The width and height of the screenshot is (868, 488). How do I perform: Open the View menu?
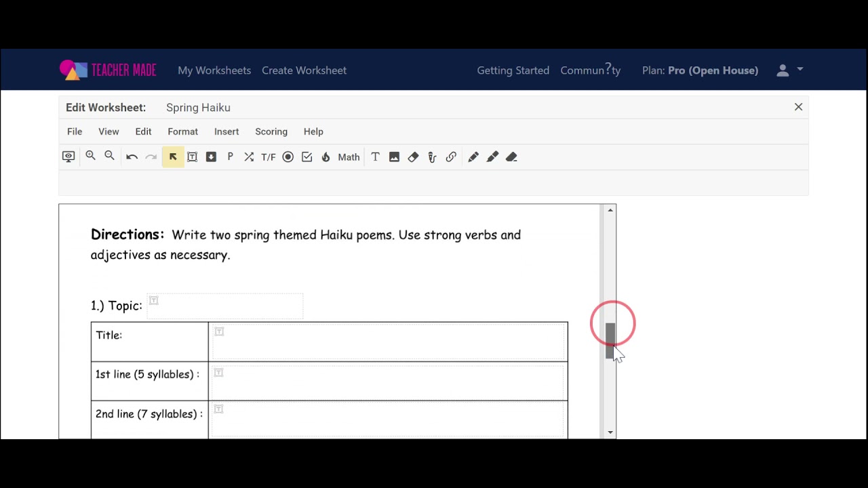pos(108,131)
